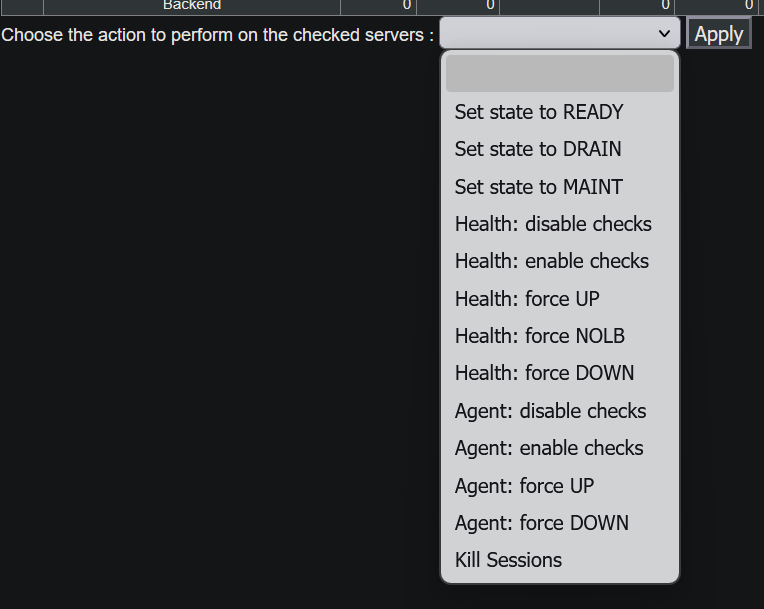Select "Set state to DRAIN"
This screenshot has height=609, width=764.
[x=538, y=149]
